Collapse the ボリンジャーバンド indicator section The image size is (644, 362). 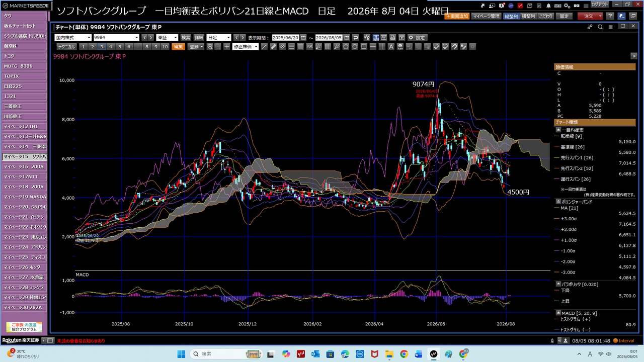click(558, 201)
